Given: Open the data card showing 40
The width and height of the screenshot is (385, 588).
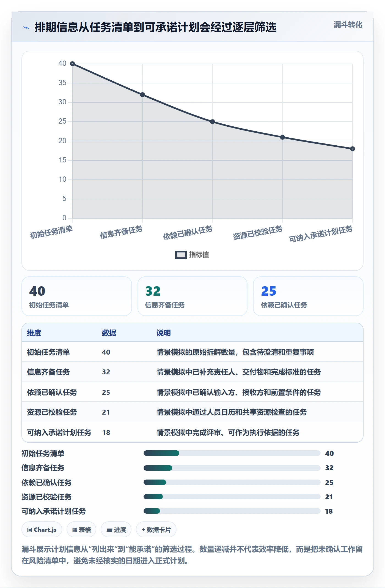Looking at the screenshot, I should tap(77, 296).
